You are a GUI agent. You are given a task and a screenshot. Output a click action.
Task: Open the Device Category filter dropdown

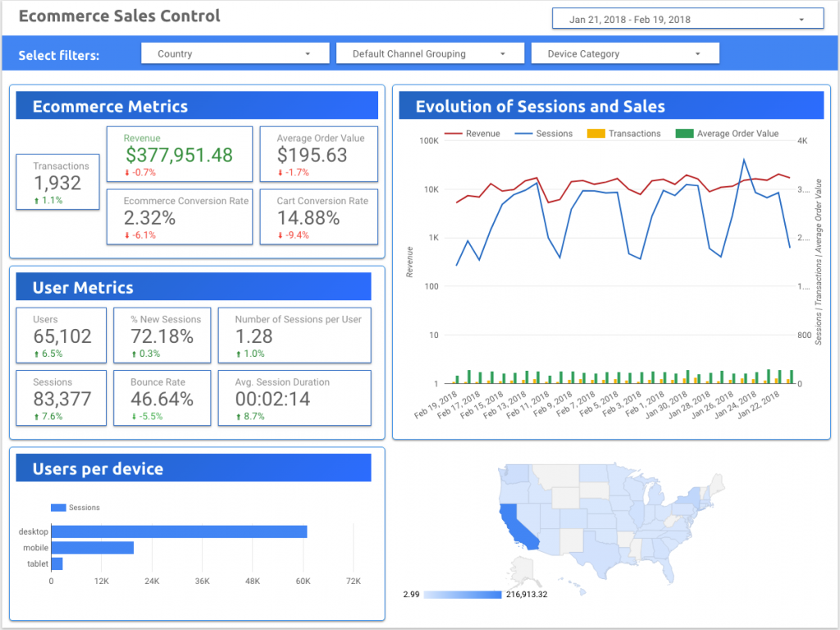point(625,52)
